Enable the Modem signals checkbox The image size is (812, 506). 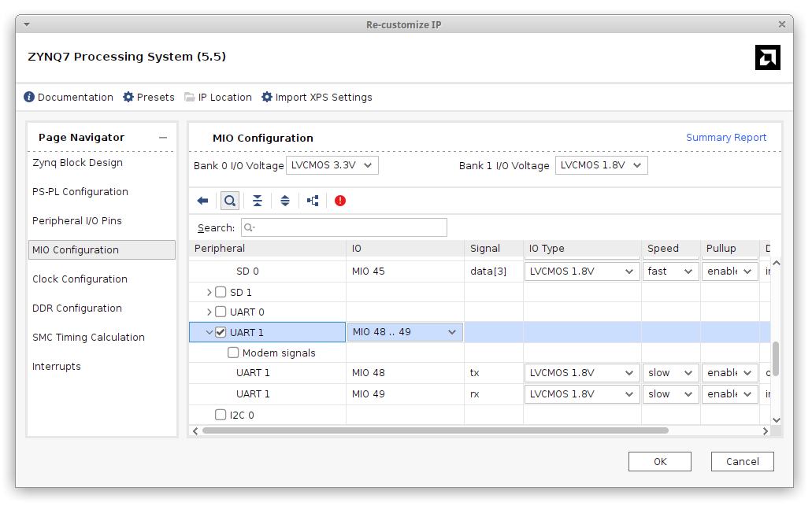click(x=233, y=353)
